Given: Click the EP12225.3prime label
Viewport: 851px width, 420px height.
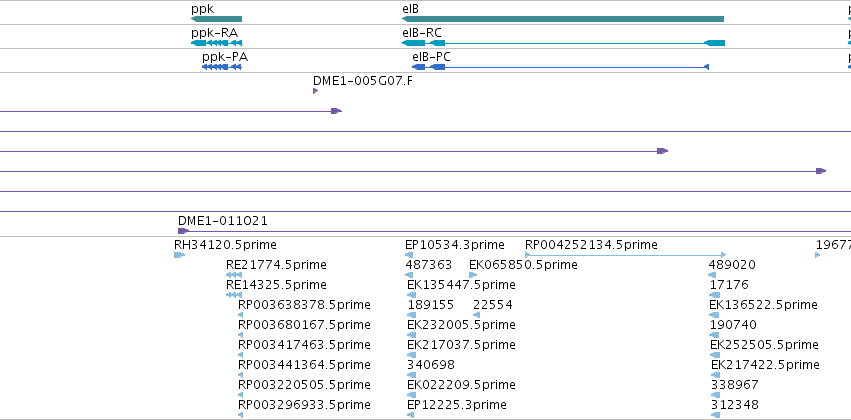Looking at the screenshot, I should (456, 405).
